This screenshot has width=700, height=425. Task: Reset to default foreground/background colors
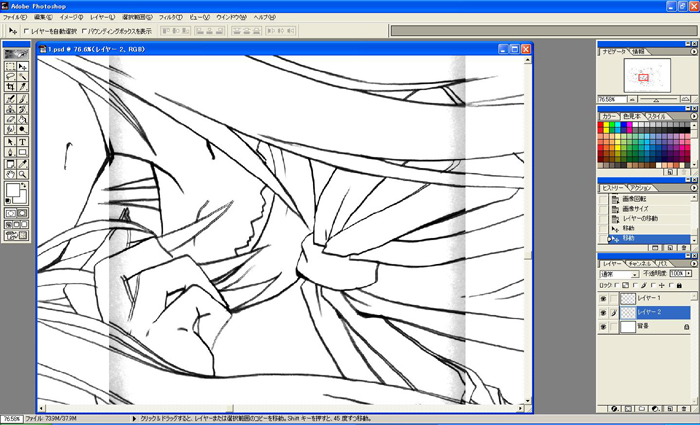click(x=8, y=201)
